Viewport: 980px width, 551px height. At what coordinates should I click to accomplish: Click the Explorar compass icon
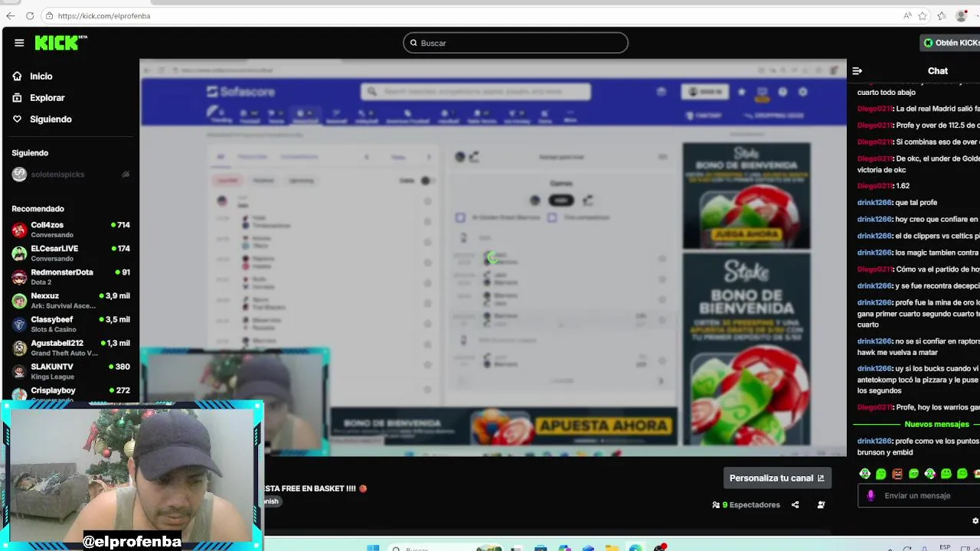[x=17, y=98]
